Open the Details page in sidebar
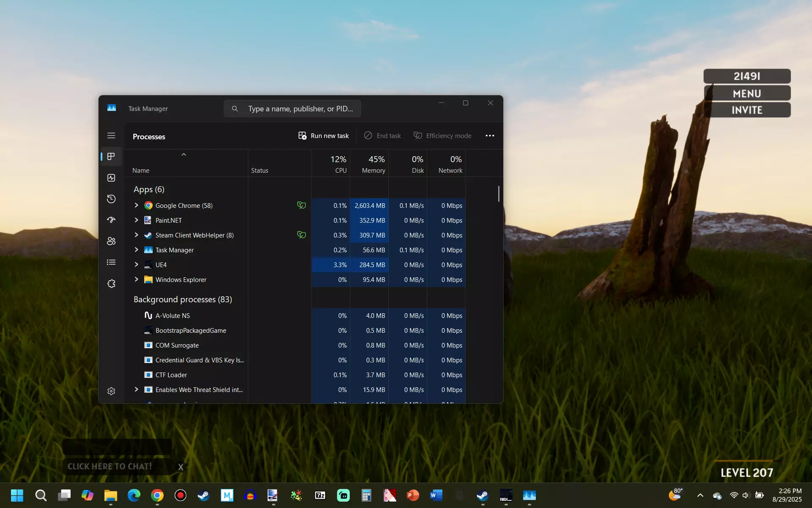Image resolution: width=812 pixels, height=508 pixels. click(111, 262)
